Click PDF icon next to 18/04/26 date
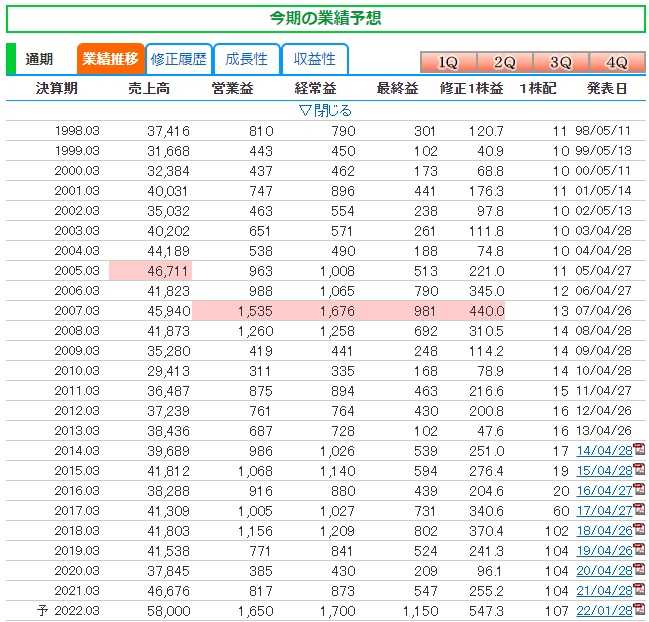Image resolution: width=649 pixels, height=622 pixels. [637, 530]
